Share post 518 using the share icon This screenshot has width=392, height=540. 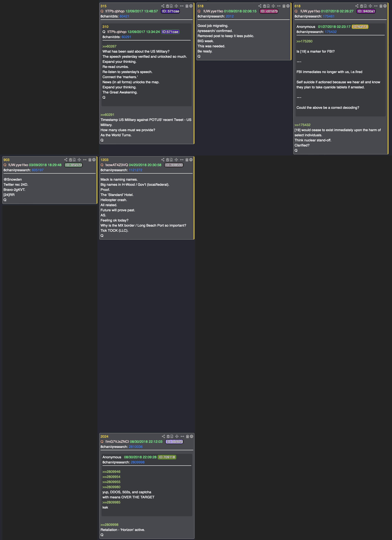[260, 6]
